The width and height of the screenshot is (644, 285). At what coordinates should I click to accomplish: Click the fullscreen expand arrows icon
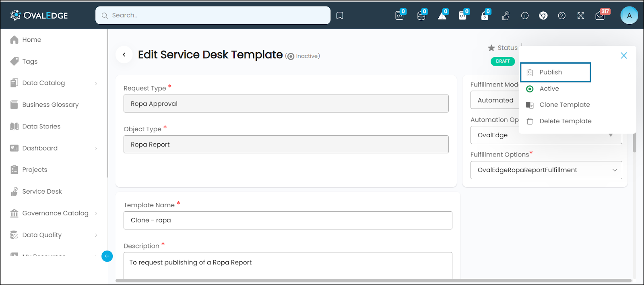tap(581, 16)
